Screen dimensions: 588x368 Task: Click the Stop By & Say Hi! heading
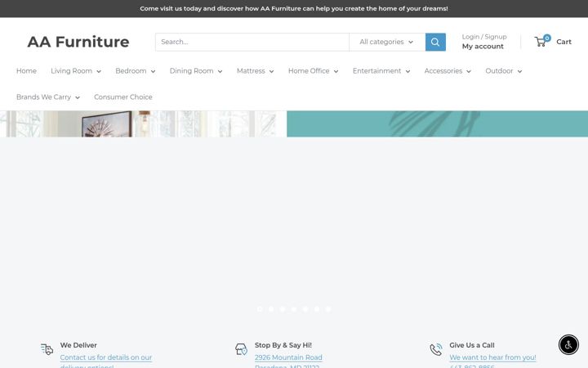point(283,345)
